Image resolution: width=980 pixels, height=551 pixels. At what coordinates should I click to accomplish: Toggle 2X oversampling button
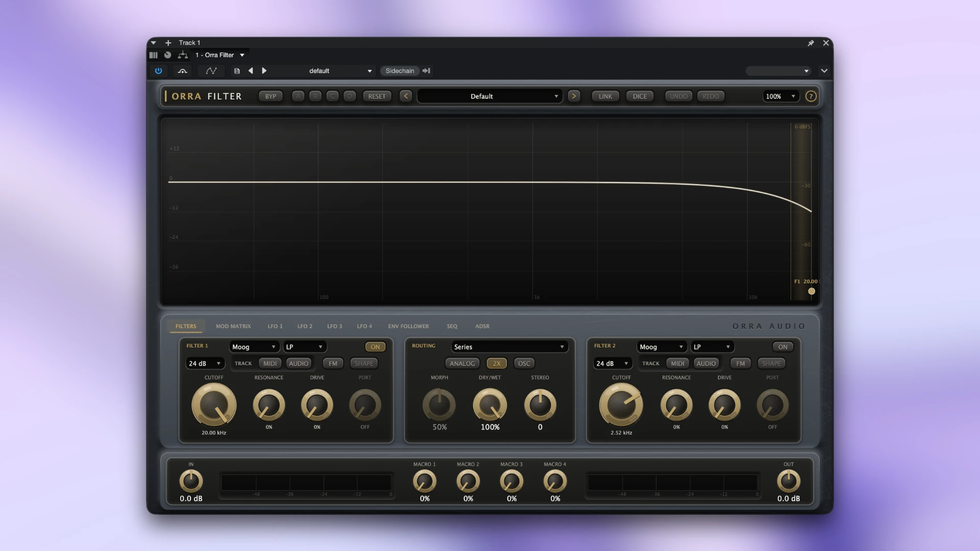497,364
